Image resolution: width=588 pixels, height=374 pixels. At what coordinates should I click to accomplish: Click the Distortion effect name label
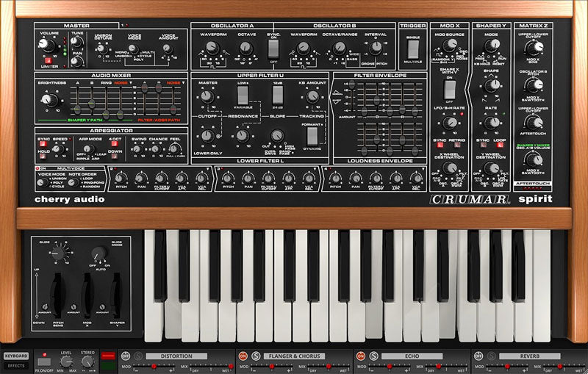(176, 356)
